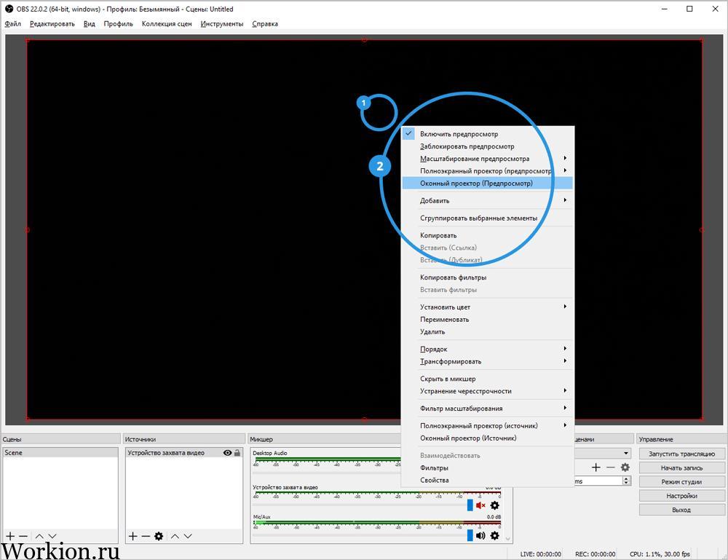Click the mixer panel scrollbar arrow
The height and width of the screenshot is (560, 728).
tap(508, 539)
